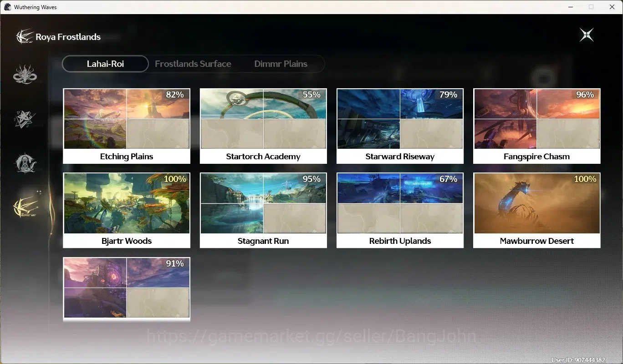Close the exploration panel with X icon
Image resolution: width=623 pixels, height=364 pixels.
click(x=587, y=35)
